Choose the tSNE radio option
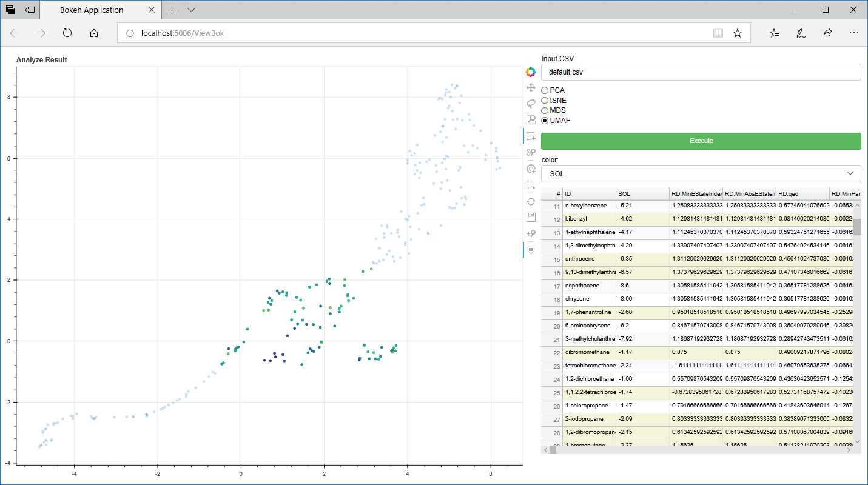Image resolution: width=868 pixels, height=485 pixels. pos(545,101)
